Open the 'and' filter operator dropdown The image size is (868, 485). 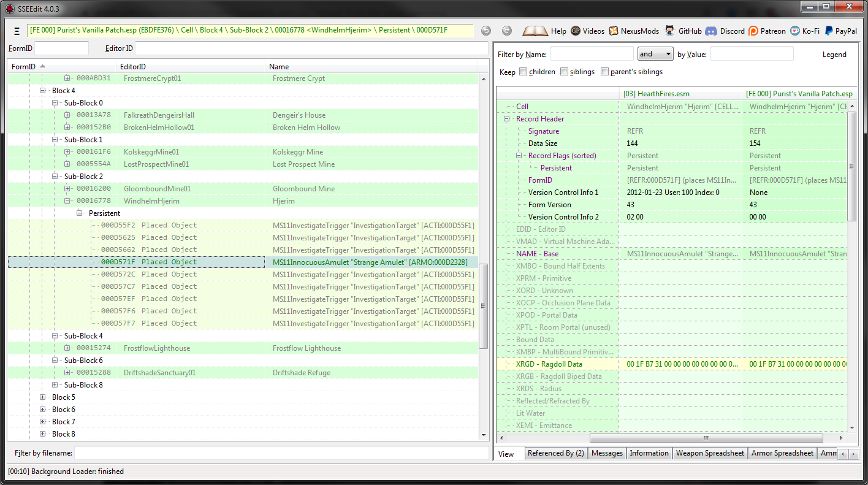655,54
